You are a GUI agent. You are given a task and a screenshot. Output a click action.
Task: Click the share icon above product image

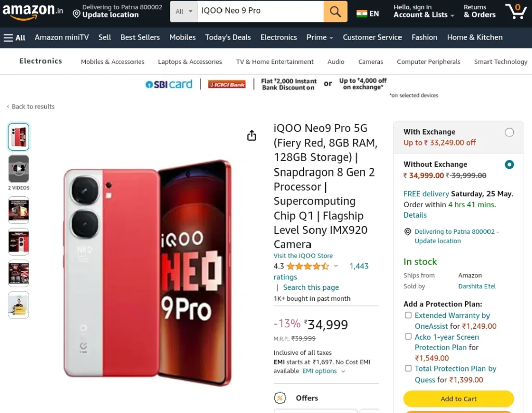pyautogui.click(x=251, y=136)
